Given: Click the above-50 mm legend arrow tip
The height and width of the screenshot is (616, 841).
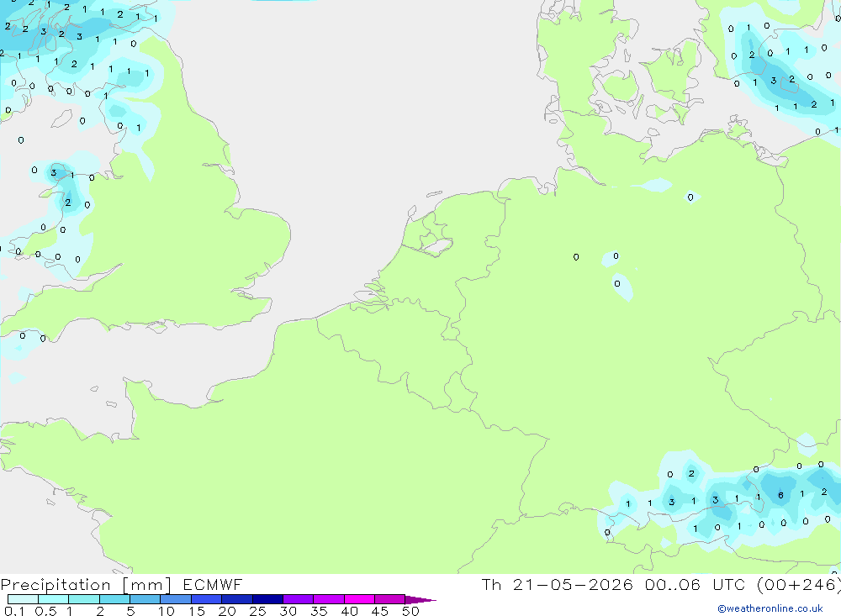Looking at the screenshot, I should click(420, 600).
